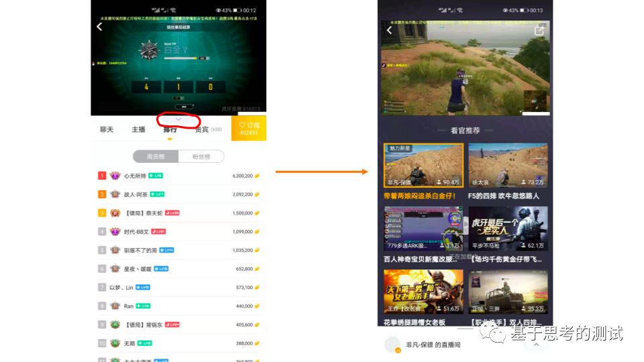Select rank 8 user Ran row
Screen dimensions: 644x362
178,306
